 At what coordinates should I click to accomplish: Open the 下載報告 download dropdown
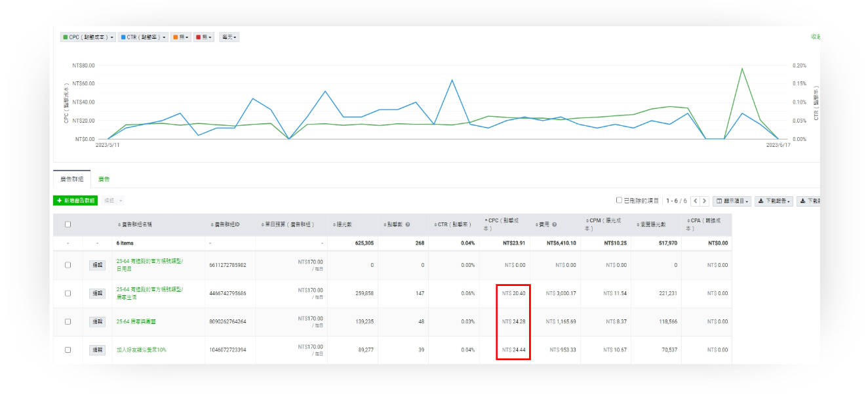coord(774,201)
